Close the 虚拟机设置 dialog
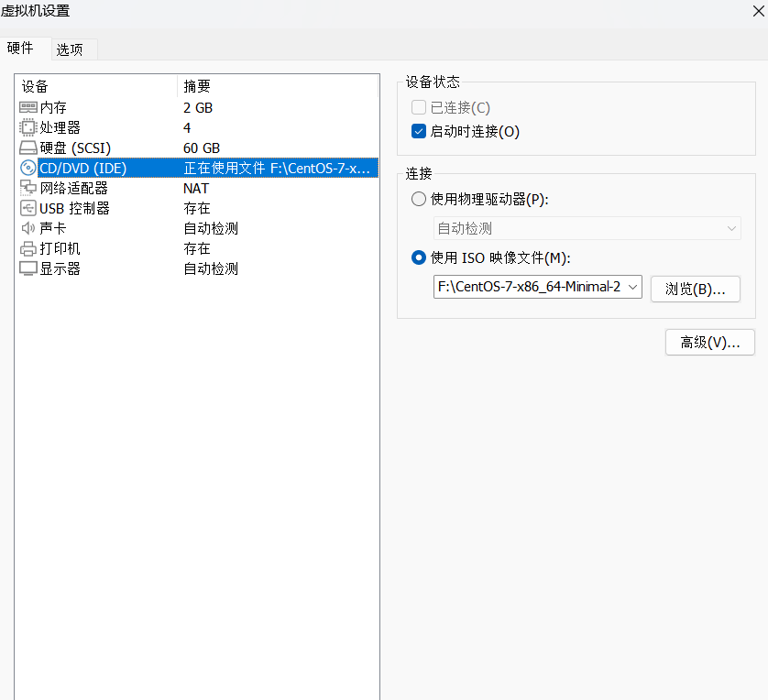Screen dimensions: 768x700 (758, 11)
